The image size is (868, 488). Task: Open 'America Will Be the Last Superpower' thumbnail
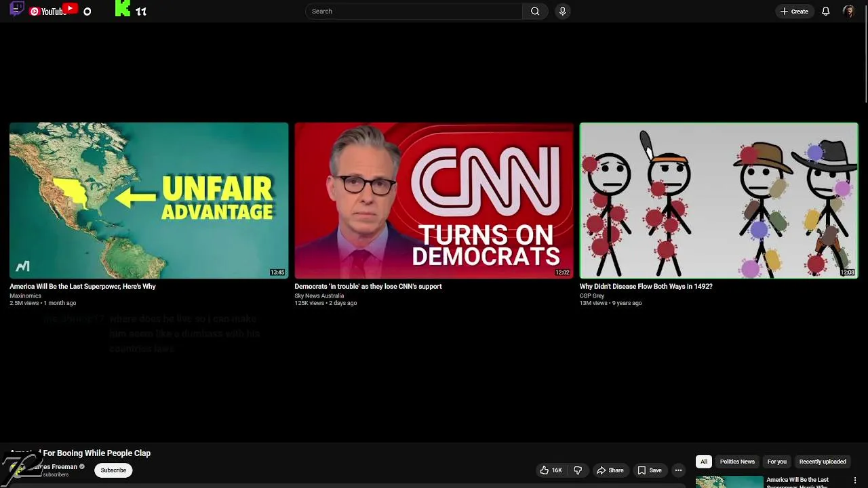click(x=149, y=200)
